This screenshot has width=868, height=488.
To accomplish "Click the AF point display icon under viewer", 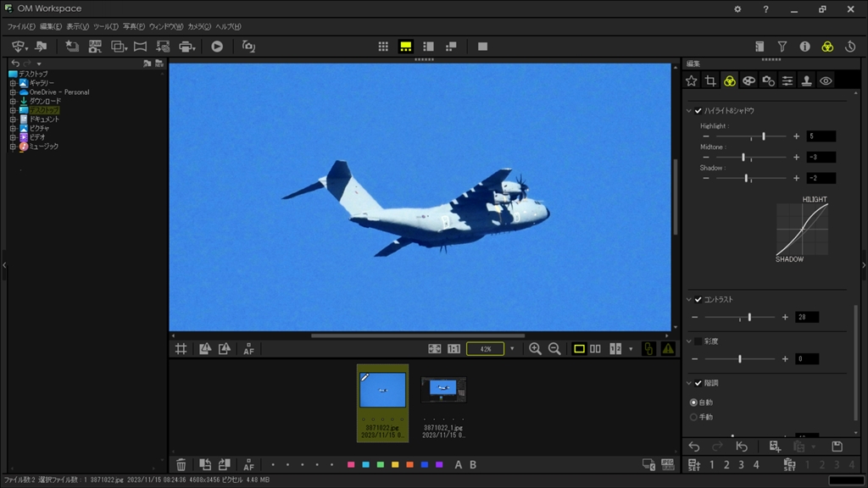I will tap(248, 348).
